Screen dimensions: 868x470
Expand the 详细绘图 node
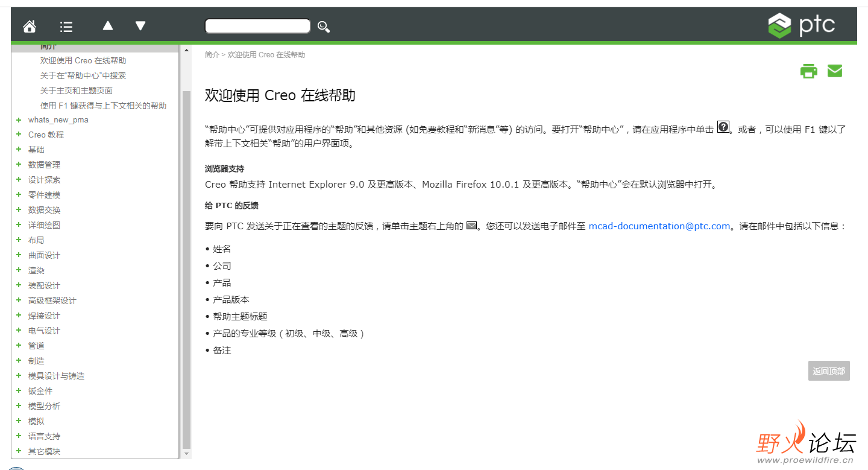(19, 225)
